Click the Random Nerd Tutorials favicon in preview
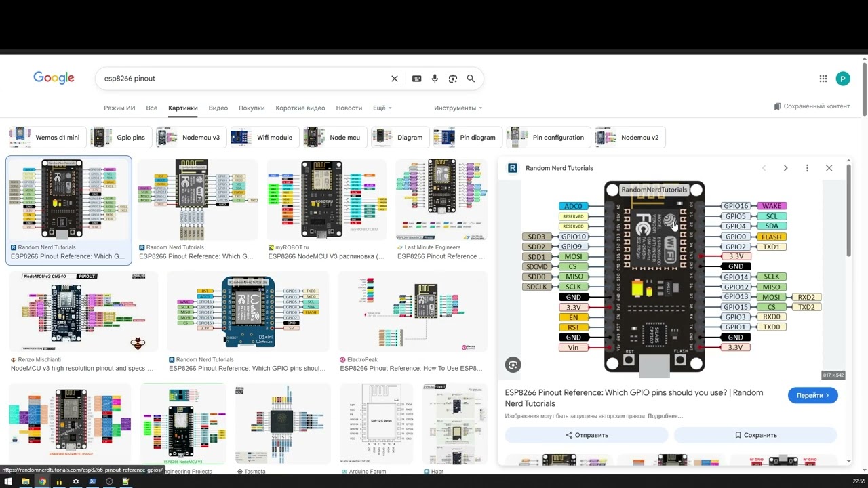Screen dimensions: 868x488 point(513,168)
